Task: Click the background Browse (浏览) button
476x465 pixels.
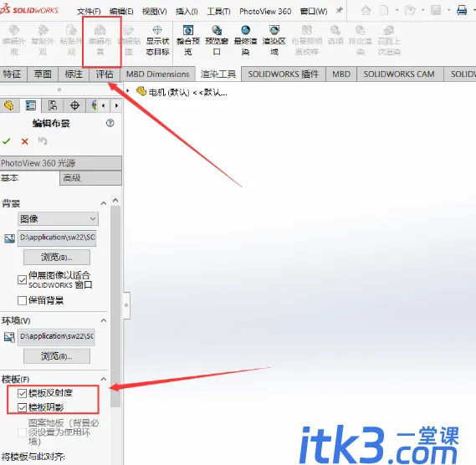Action: [57, 258]
